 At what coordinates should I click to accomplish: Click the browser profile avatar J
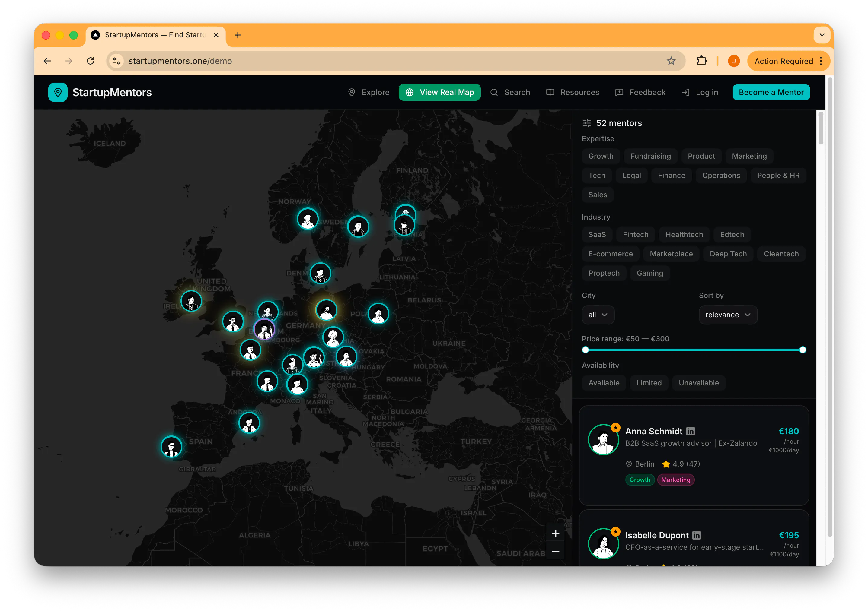coord(734,61)
